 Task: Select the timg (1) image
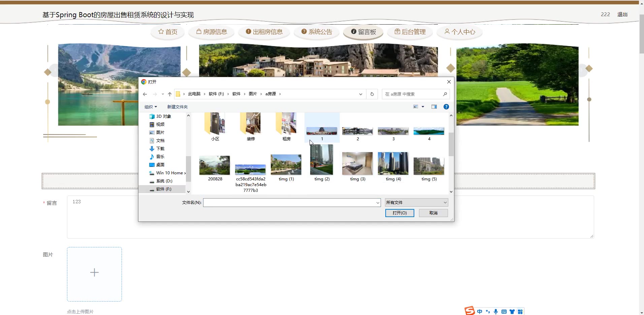(286, 168)
